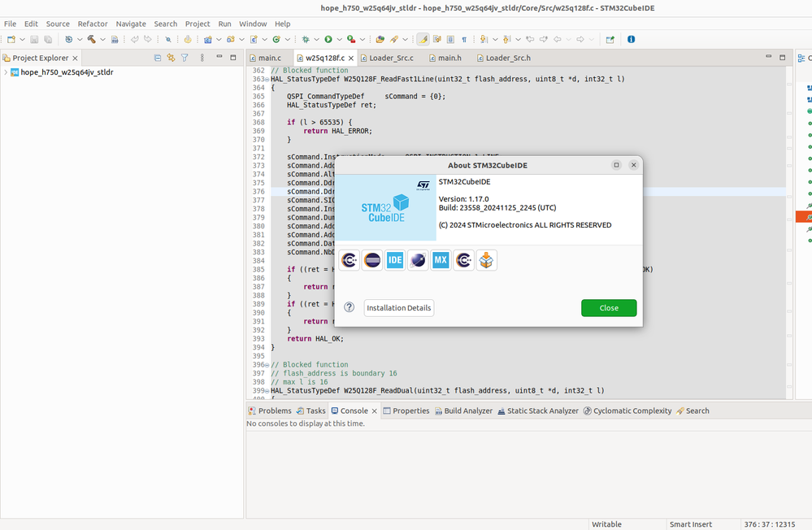Viewport: 812px width, 530px height.
Task: Click the Open Perspective toolbar icon
Action: coord(610,39)
